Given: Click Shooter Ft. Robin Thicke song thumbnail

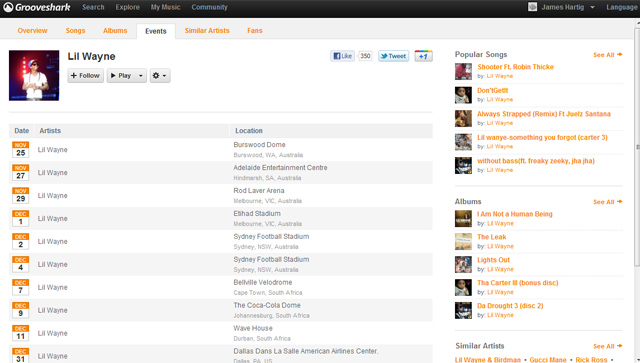Looking at the screenshot, I should [463, 71].
